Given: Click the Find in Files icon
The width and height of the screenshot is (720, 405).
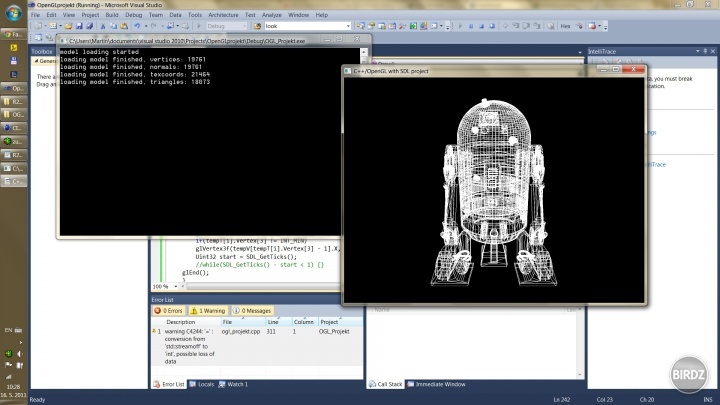Looking at the screenshot, I should tap(257, 26).
